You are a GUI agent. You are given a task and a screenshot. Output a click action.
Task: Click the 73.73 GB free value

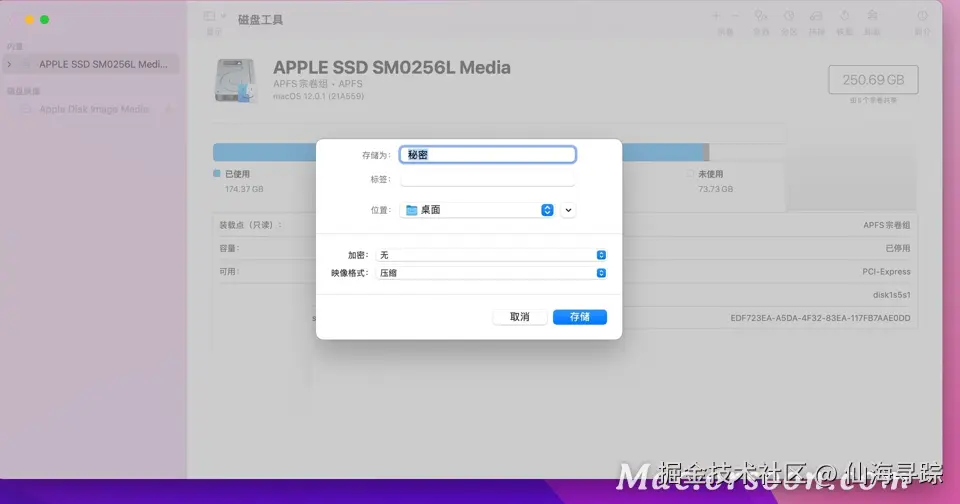pyautogui.click(x=715, y=189)
